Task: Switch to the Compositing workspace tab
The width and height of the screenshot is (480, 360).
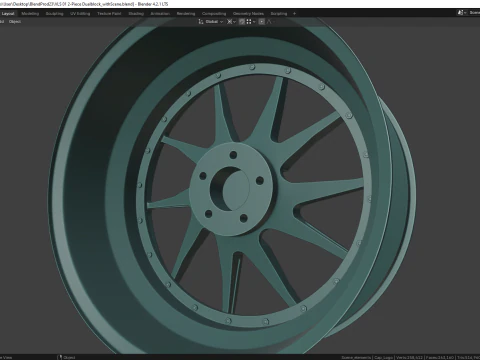Action: tap(214, 14)
